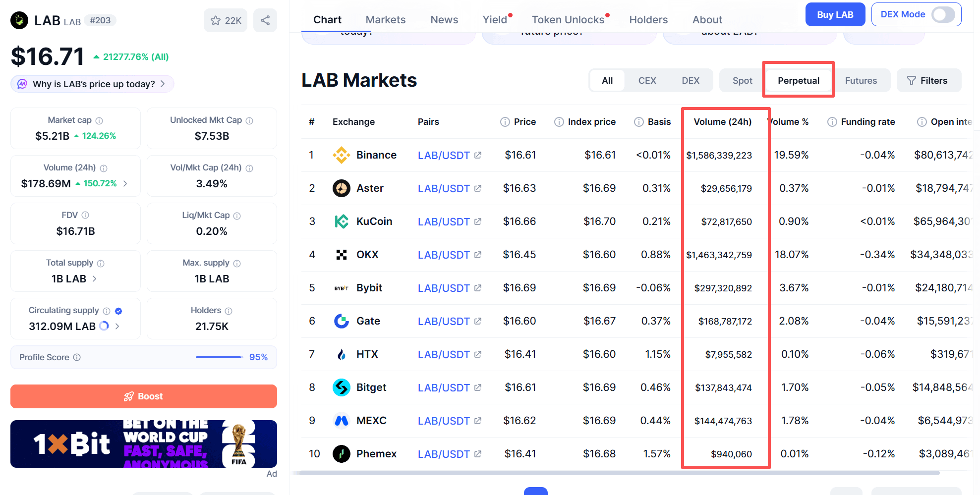Show Index price column info icon

pyautogui.click(x=559, y=122)
